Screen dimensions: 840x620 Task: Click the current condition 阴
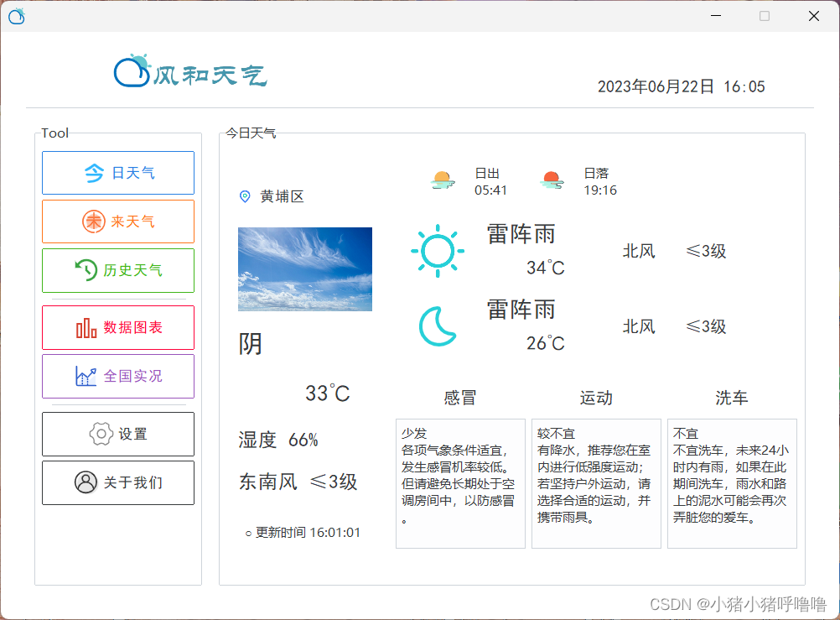(x=250, y=344)
